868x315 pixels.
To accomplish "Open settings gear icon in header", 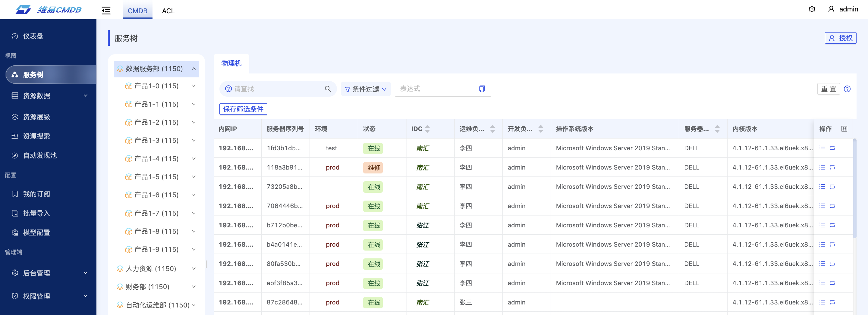I will 812,9.
